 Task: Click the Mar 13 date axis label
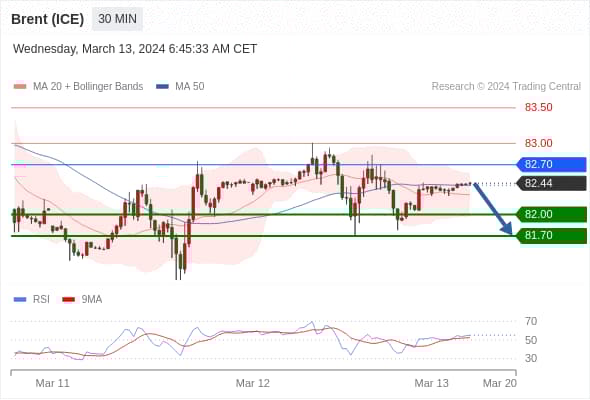[x=431, y=383]
